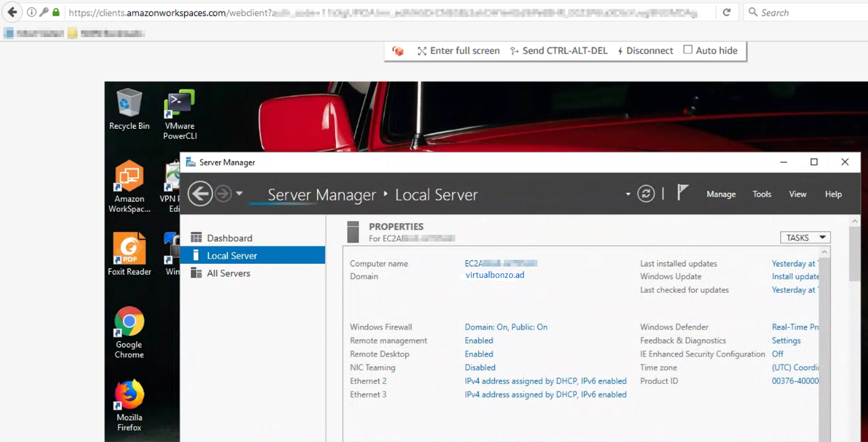Open the notifications flag in Server Manager

pos(683,192)
